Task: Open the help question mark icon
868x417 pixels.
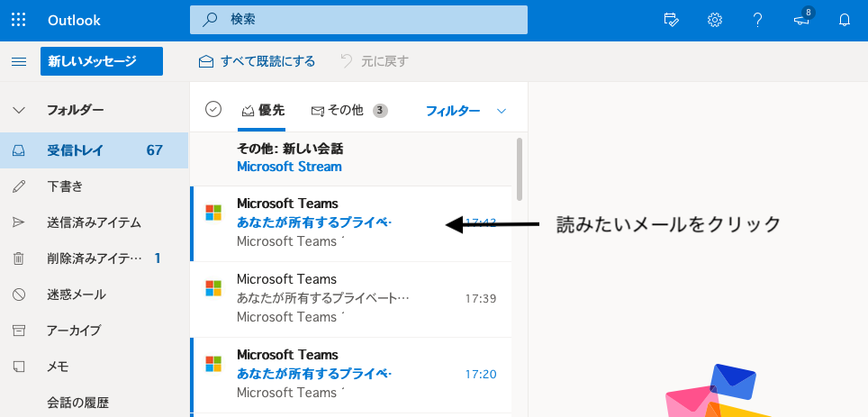Action: (x=758, y=20)
